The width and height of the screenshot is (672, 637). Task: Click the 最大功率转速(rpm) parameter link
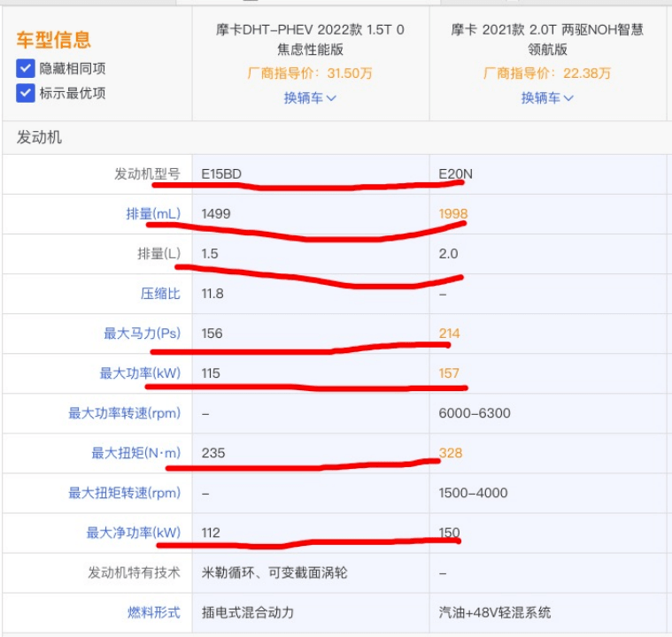click(x=125, y=413)
